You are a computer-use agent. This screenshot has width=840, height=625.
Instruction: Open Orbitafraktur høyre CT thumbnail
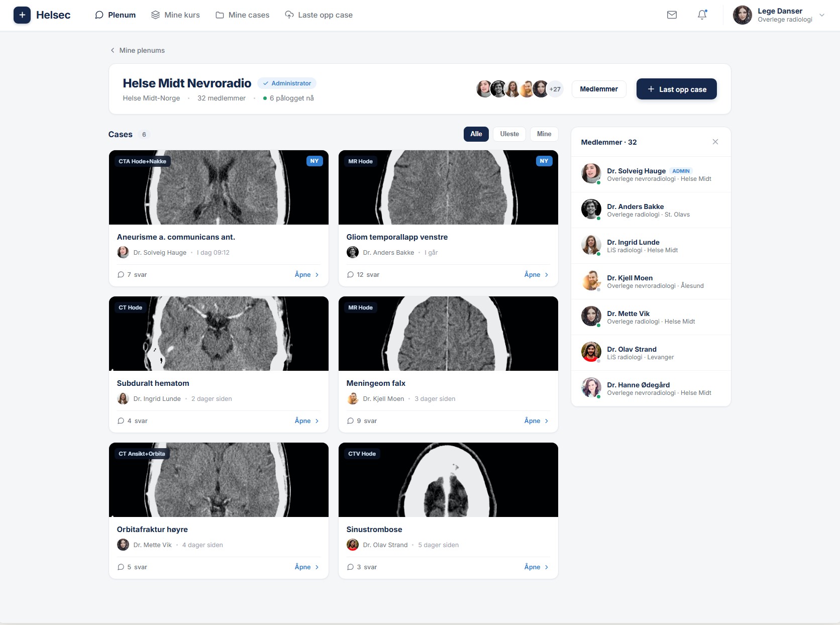(x=219, y=480)
